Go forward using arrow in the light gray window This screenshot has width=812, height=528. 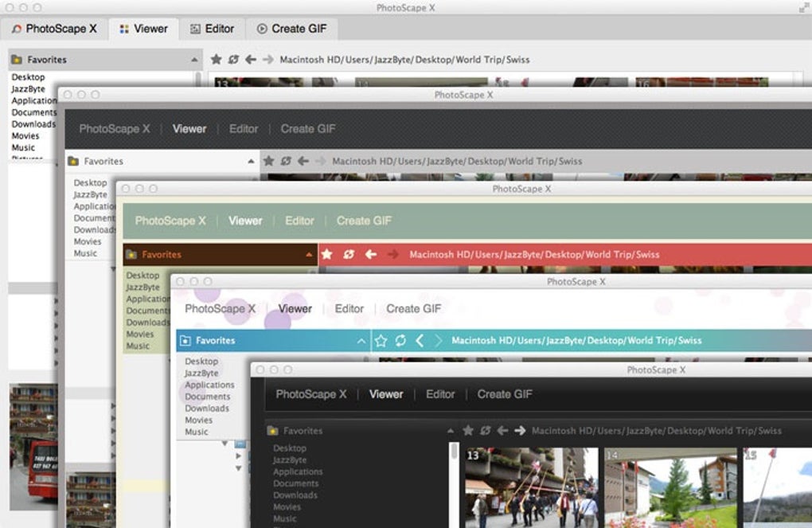[x=267, y=60]
